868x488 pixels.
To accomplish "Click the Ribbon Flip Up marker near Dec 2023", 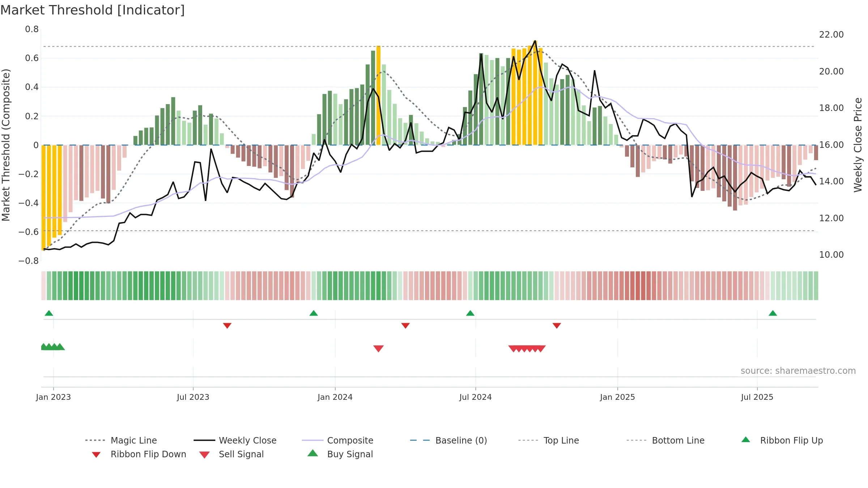I will click(314, 313).
